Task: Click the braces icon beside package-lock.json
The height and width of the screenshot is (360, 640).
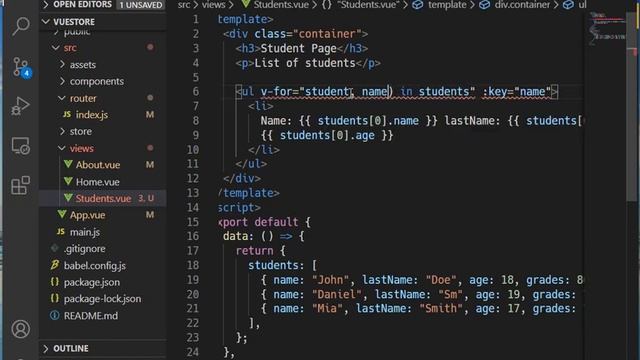Action: point(55,298)
